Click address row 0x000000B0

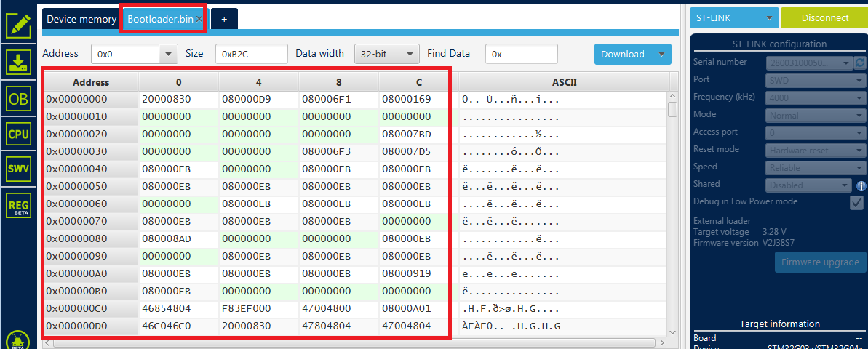[92, 291]
